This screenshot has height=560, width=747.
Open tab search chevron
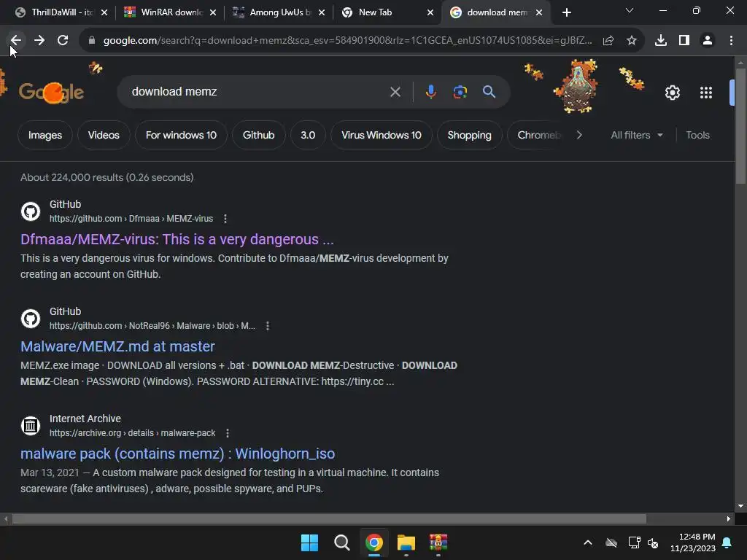[x=630, y=10]
